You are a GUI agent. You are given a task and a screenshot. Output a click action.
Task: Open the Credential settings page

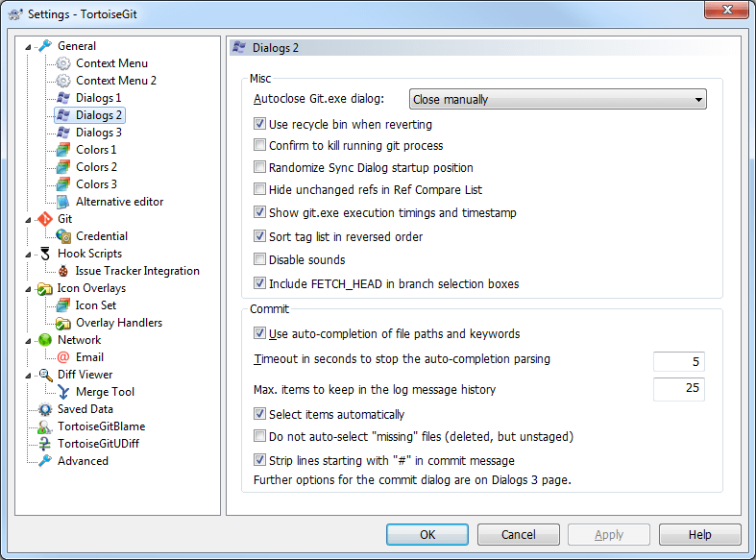[102, 236]
